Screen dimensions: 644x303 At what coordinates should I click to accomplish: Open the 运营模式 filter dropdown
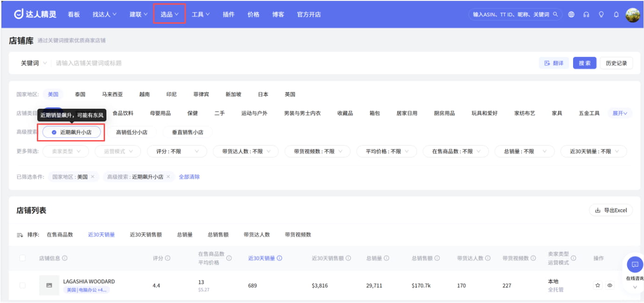118,151
